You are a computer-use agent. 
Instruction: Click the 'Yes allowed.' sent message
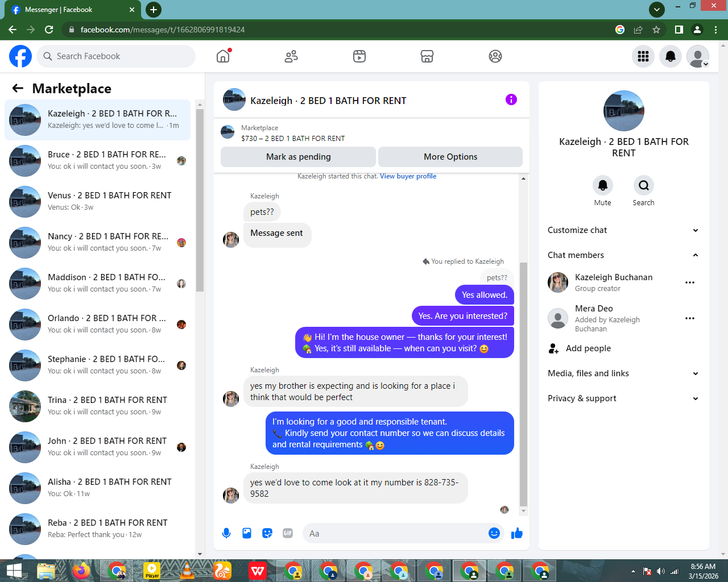click(485, 295)
